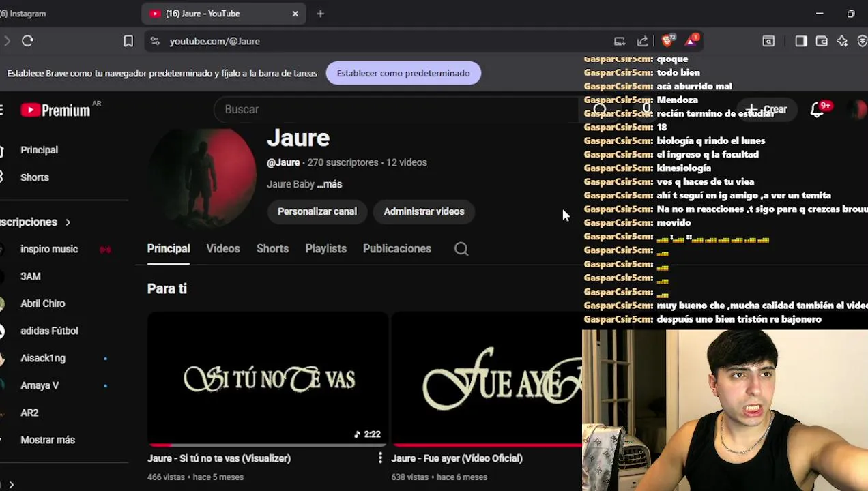
Task: Click Personalizar canal button
Action: pos(317,211)
